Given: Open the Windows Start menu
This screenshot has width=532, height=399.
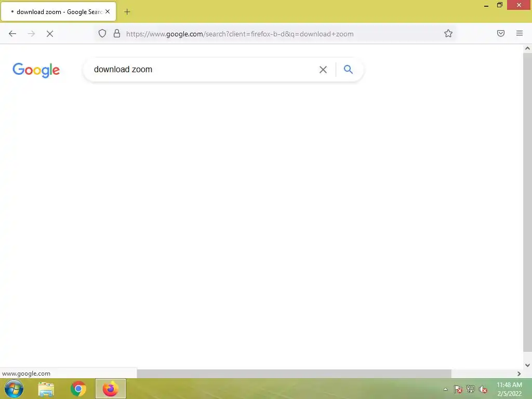Looking at the screenshot, I should [x=14, y=389].
